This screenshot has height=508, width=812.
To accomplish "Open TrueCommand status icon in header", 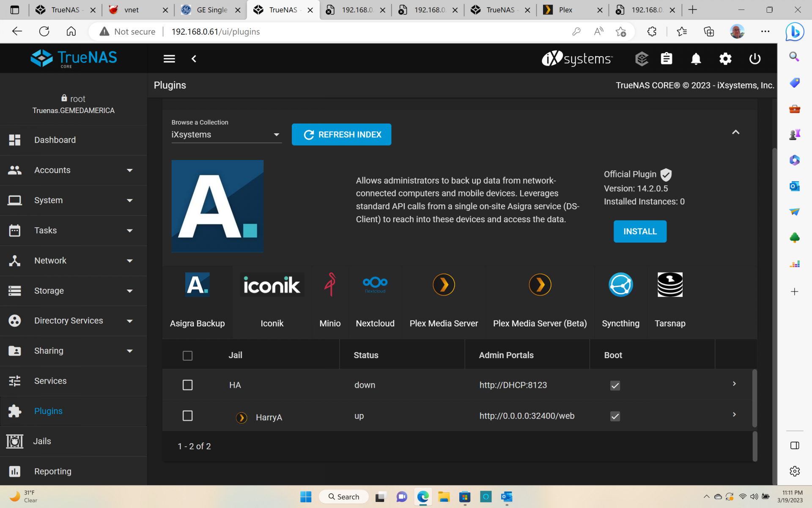I will (x=642, y=59).
